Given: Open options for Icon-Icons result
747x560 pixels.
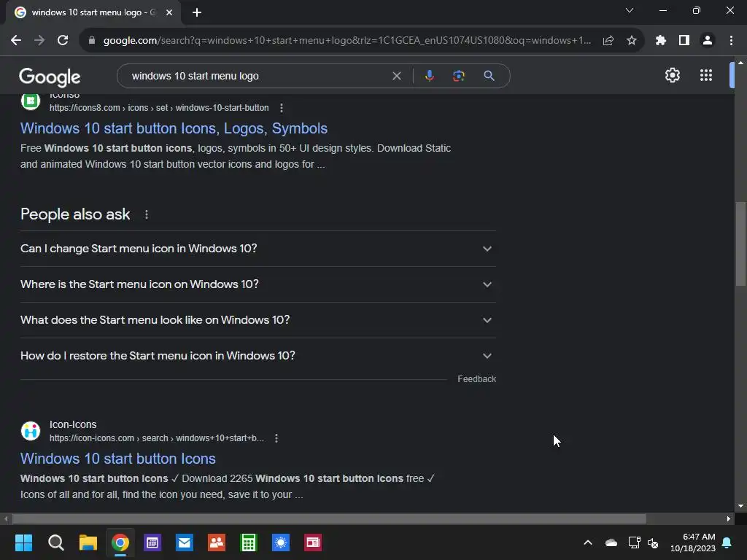Looking at the screenshot, I should click(276, 438).
